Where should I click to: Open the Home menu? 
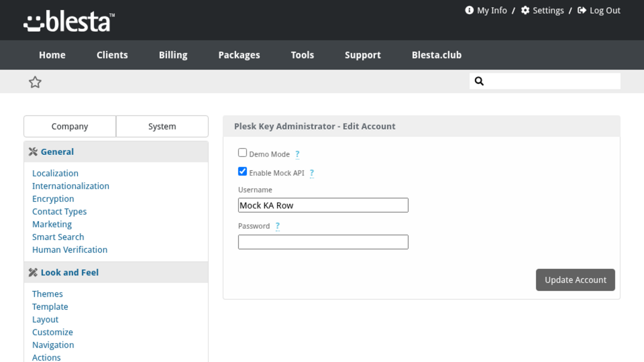pyautogui.click(x=52, y=55)
